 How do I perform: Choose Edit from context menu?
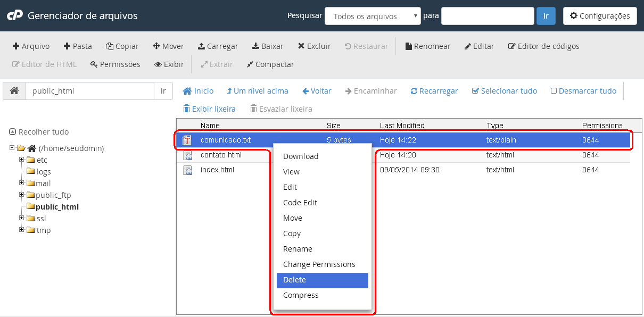coord(322,187)
